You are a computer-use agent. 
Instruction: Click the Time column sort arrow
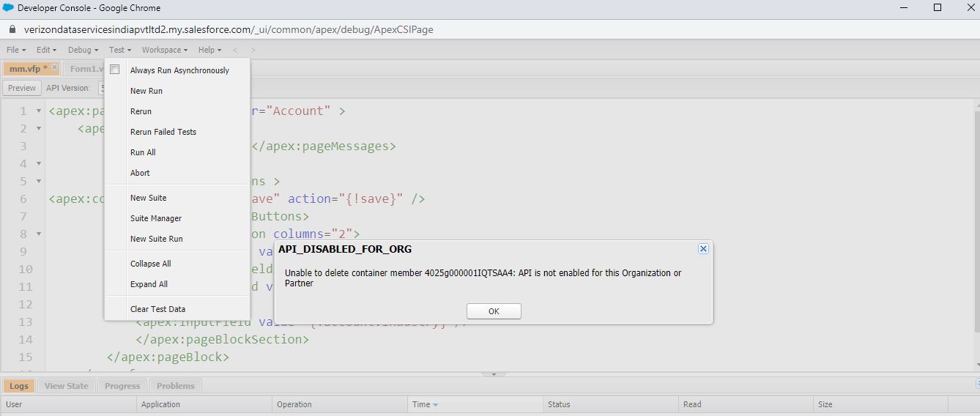click(x=435, y=405)
